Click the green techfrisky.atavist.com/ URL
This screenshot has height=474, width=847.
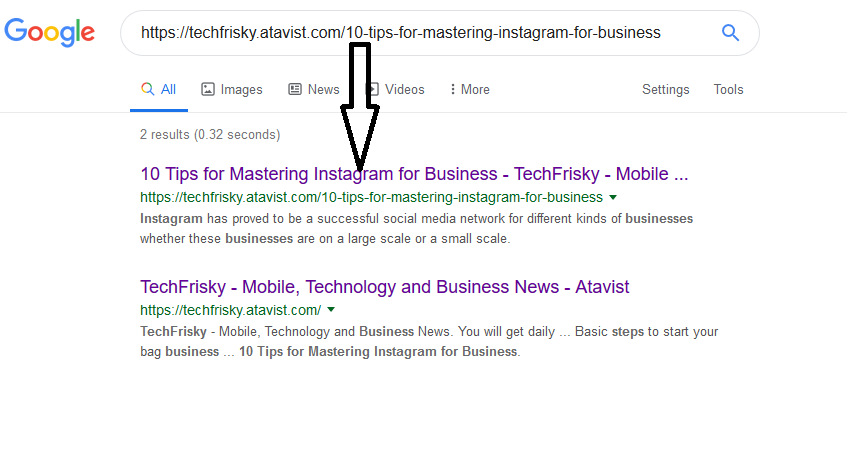[x=230, y=310]
